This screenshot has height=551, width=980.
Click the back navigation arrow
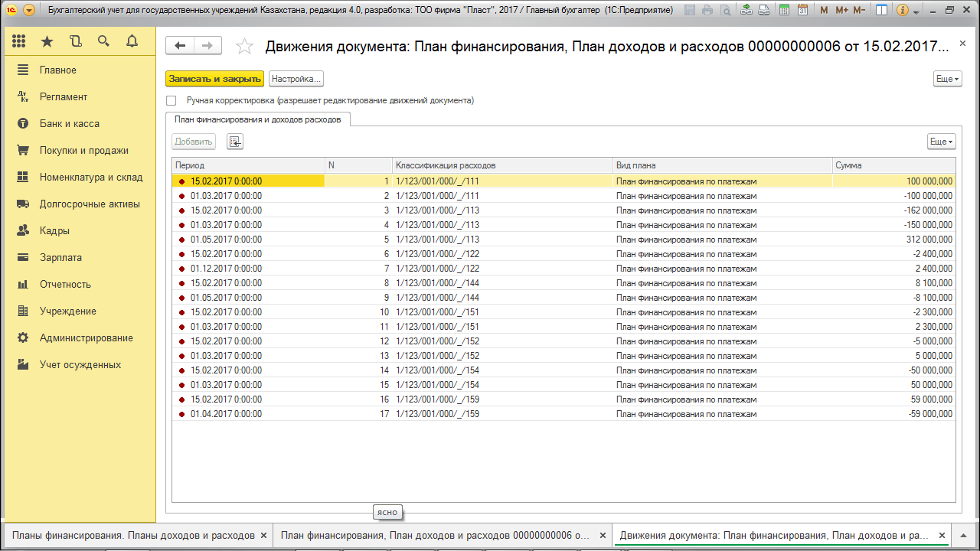[180, 46]
